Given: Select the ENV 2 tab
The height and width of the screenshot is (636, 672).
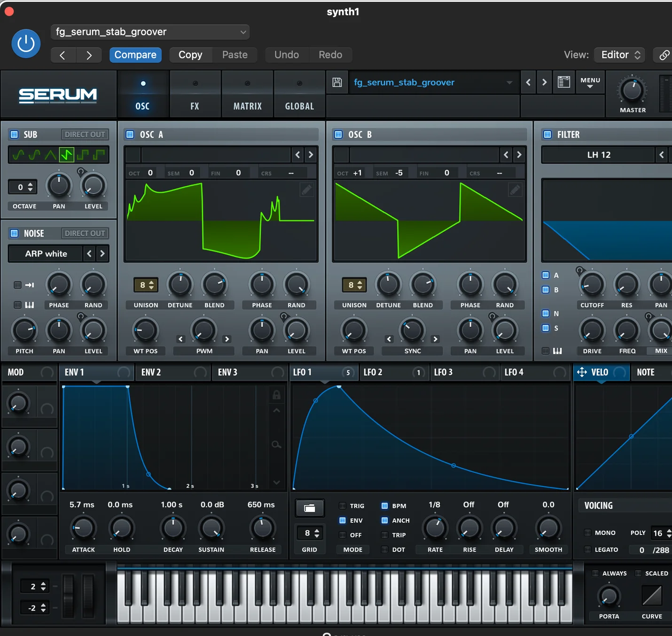Looking at the screenshot, I should coord(173,372).
